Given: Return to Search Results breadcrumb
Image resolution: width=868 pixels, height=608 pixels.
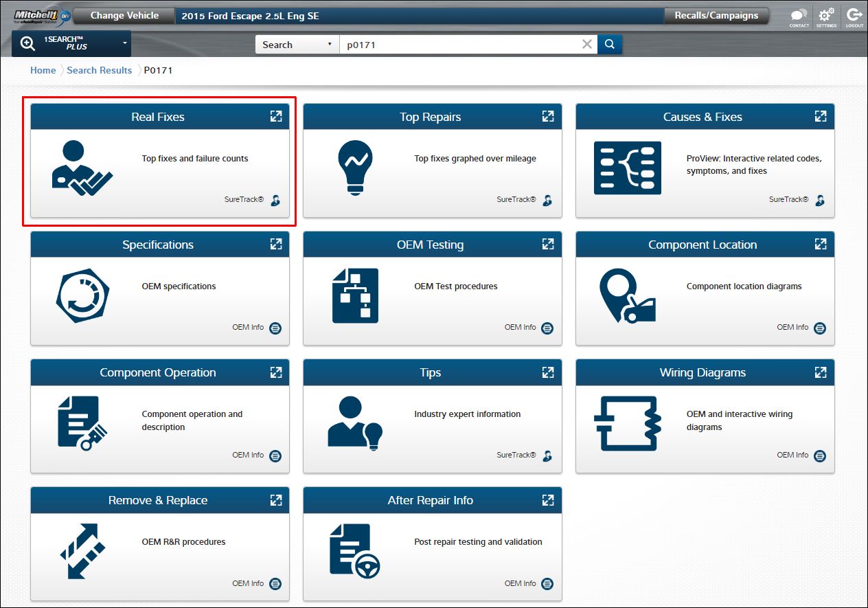Looking at the screenshot, I should click(x=99, y=70).
